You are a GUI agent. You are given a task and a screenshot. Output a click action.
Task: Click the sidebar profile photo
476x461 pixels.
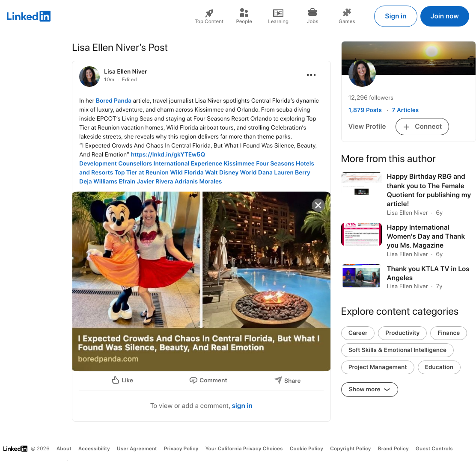pyautogui.click(x=362, y=74)
